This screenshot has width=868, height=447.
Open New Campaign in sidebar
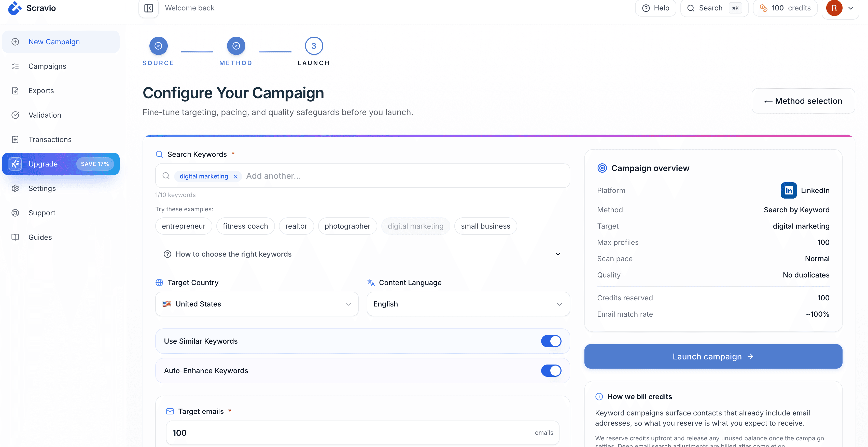coord(61,42)
